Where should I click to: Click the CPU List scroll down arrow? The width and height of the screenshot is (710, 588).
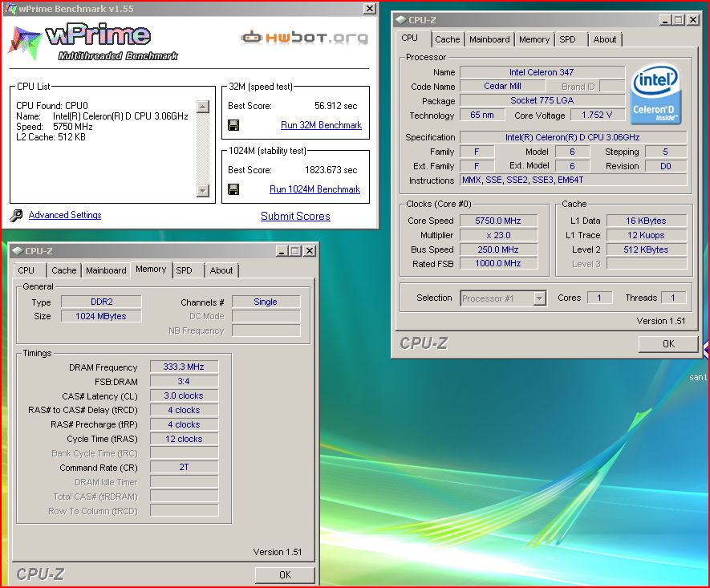(x=203, y=191)
